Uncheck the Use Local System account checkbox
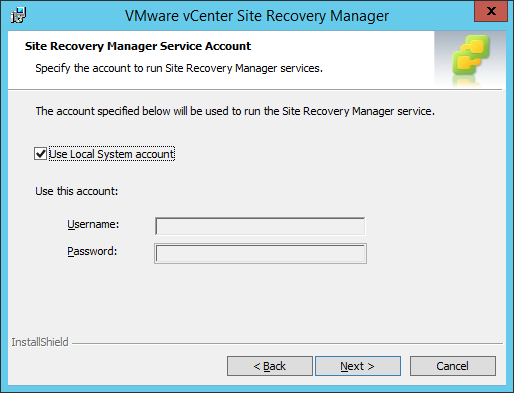The height and width of the screenshot is (393, 514). click(x=40, y=154)
